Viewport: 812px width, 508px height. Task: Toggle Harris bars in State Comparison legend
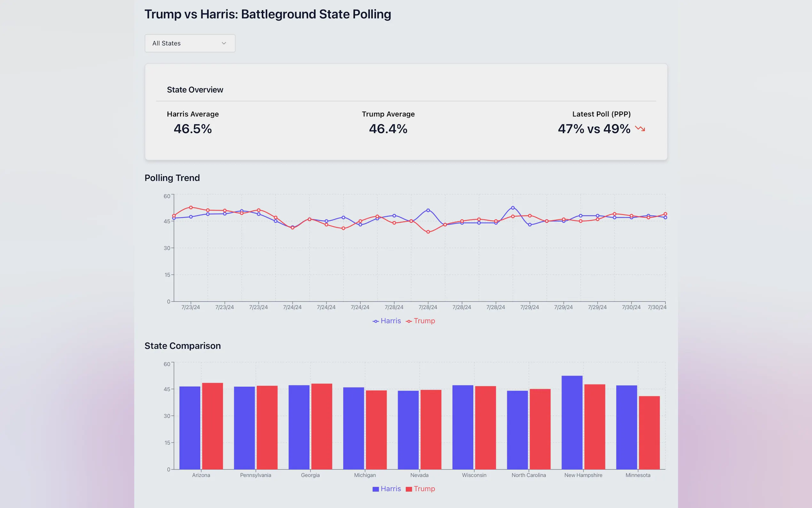pyautogui.click(x=390, y=489)
